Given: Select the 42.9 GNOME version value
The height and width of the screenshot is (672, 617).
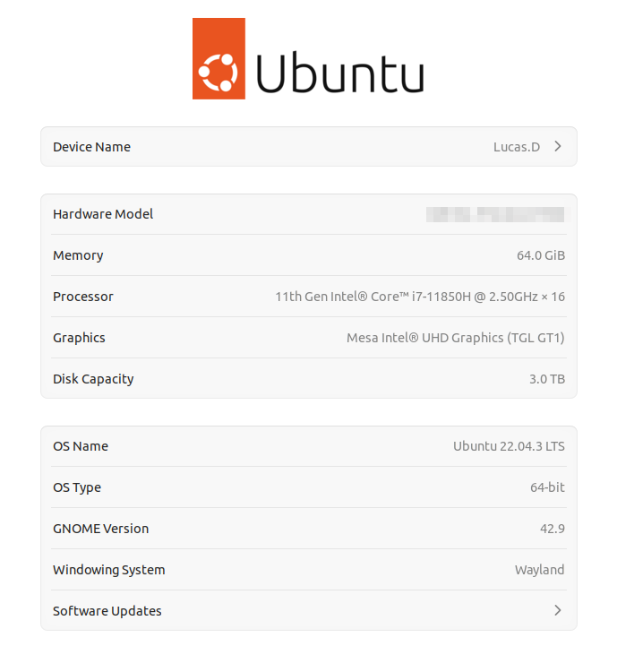Looking at the screenshot, I should pyautogui.click(x=553, y=529).
